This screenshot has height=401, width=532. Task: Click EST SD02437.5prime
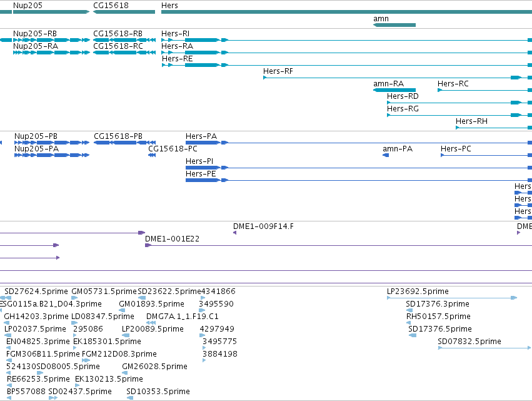[80, 392]
